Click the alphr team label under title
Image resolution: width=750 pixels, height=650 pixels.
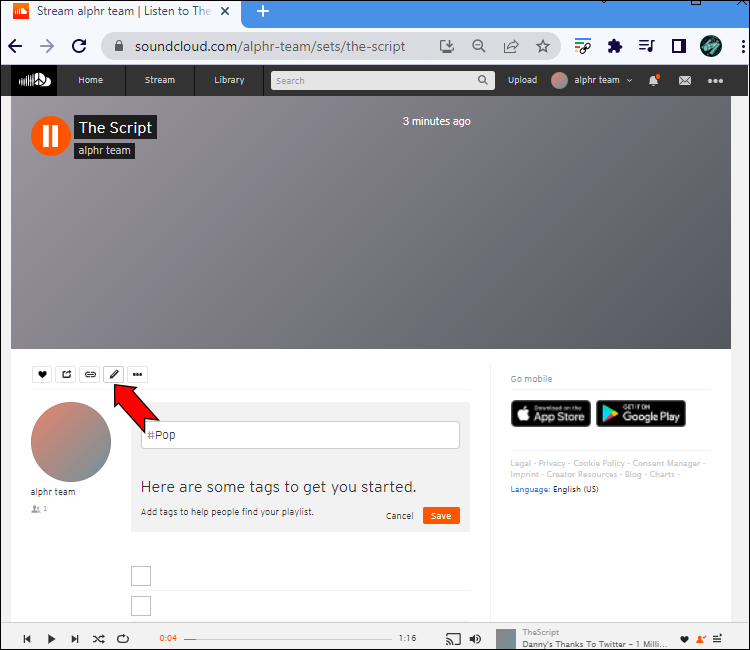click(x=104, y=151)
